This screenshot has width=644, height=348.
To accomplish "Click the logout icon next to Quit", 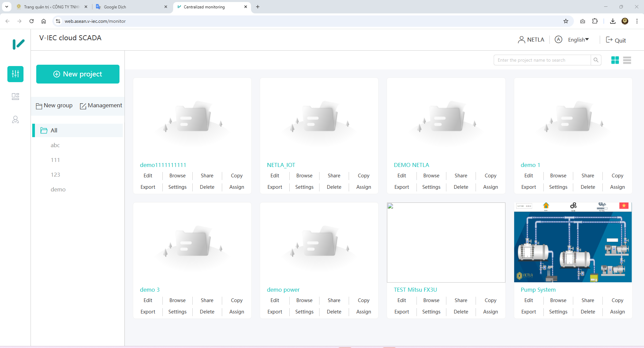I will pyautogui.click(x=608, y=40).
